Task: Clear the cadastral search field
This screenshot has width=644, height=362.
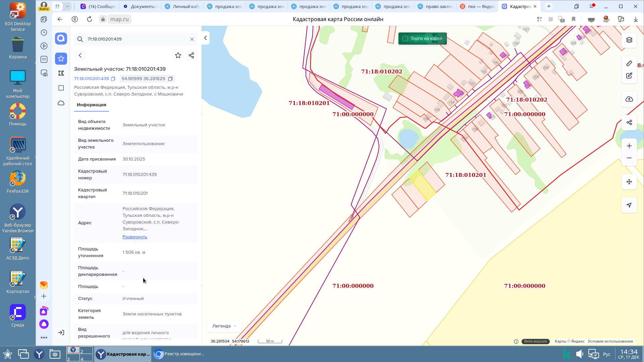Action: (x=192, y=39)
